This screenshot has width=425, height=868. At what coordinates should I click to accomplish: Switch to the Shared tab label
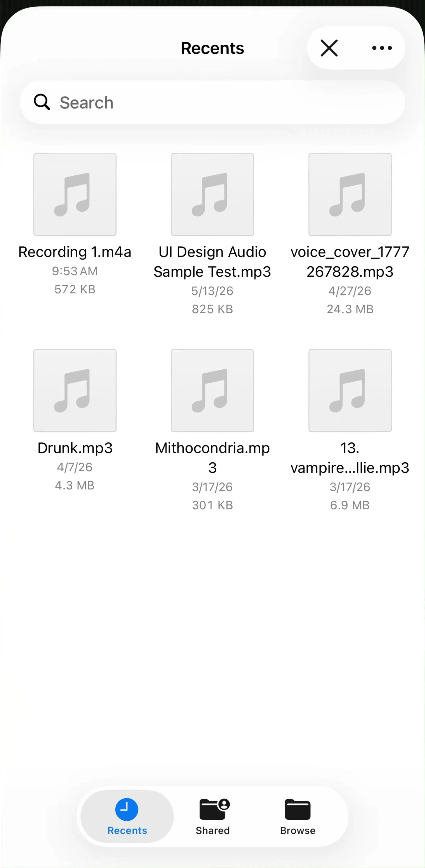point(213,831)
